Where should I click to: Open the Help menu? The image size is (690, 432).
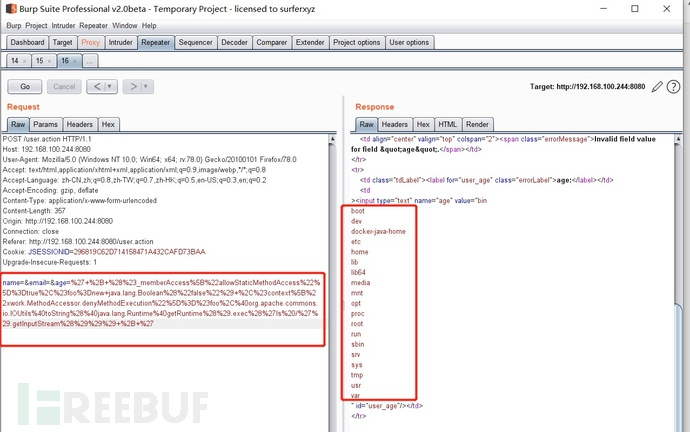149,26
